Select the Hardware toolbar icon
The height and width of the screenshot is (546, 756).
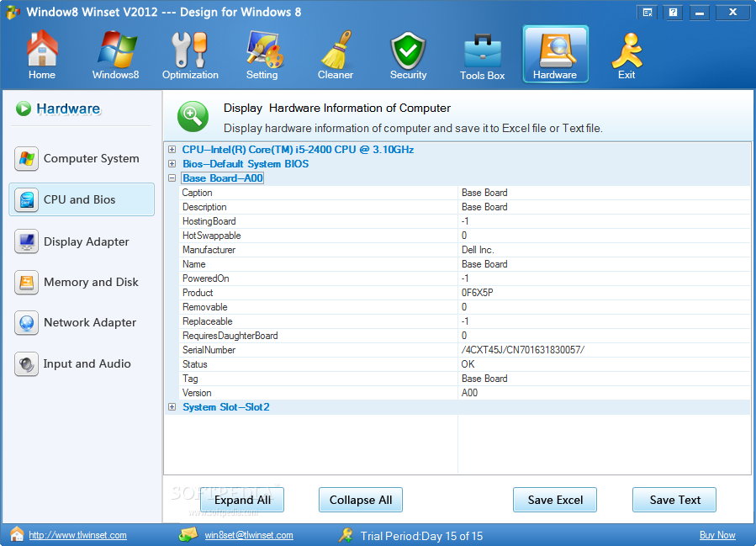[x=555, y=55]
